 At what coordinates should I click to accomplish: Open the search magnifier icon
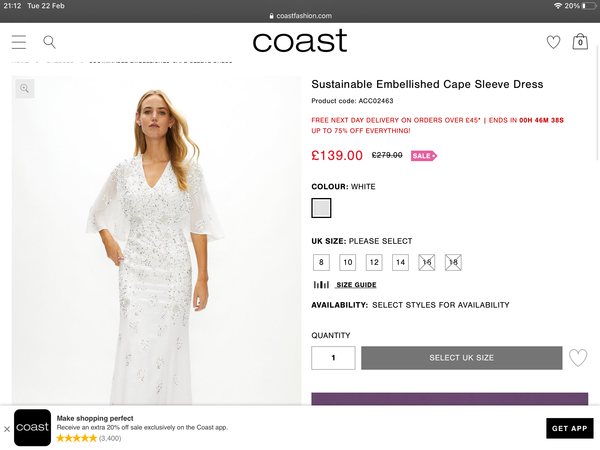point(49,42)
